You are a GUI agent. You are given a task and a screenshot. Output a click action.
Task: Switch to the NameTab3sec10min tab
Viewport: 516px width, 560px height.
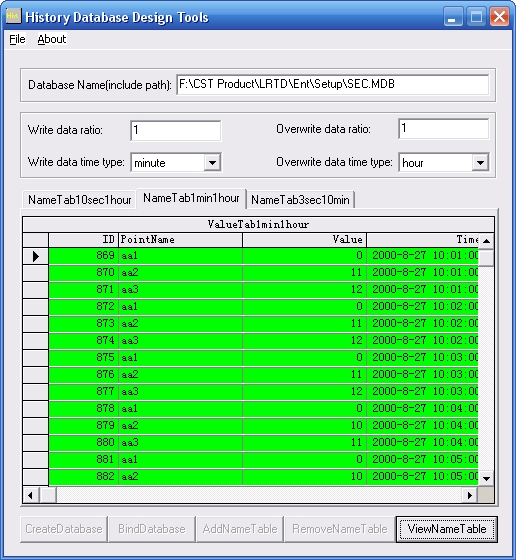[x=300, y=200]
